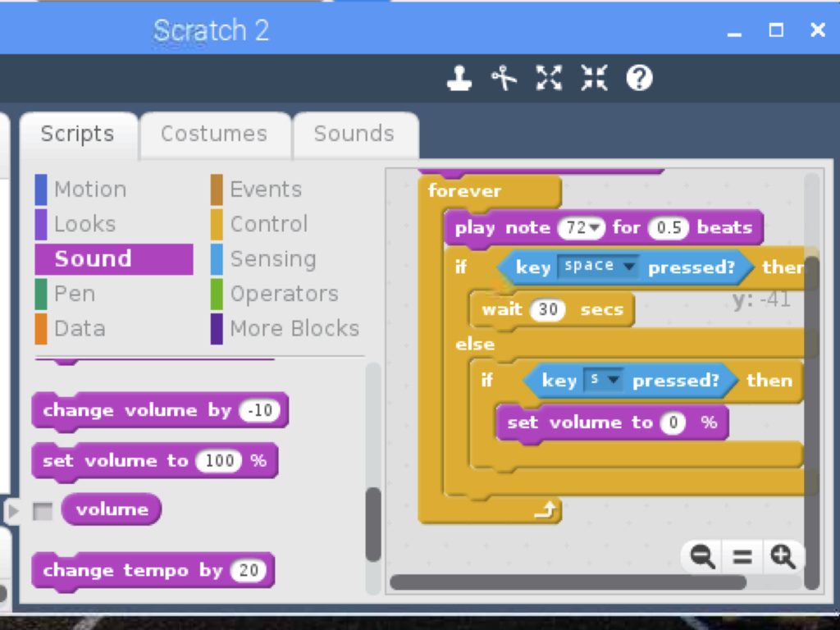Edit the 0.5 beats value field
Image resolution: width=840 pixels, height=630 pixels.
[669, 228]
